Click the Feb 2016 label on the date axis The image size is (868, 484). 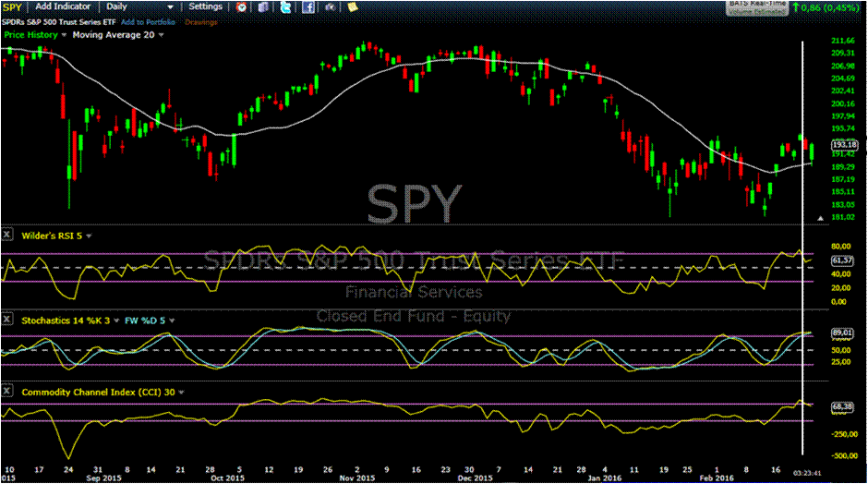717,478
